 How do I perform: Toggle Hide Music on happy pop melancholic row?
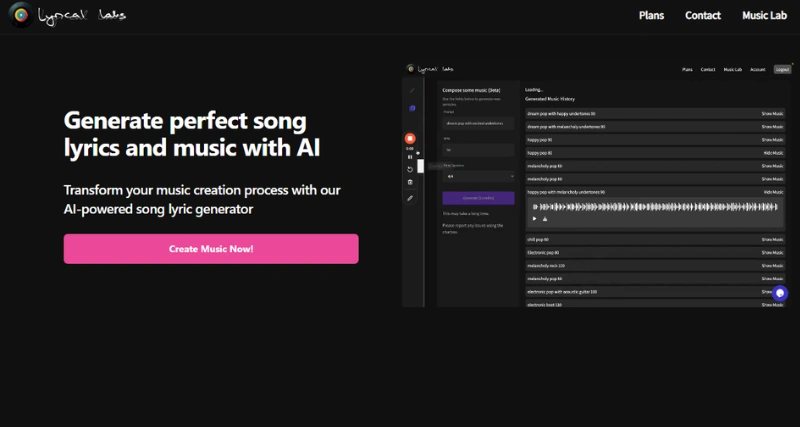[x=772, y=191]
